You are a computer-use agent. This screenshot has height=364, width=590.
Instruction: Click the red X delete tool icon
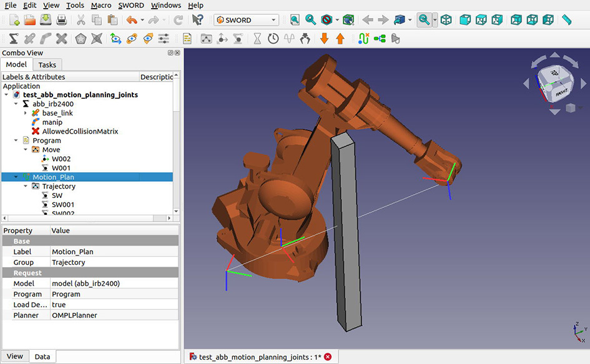tap(61, 38)
